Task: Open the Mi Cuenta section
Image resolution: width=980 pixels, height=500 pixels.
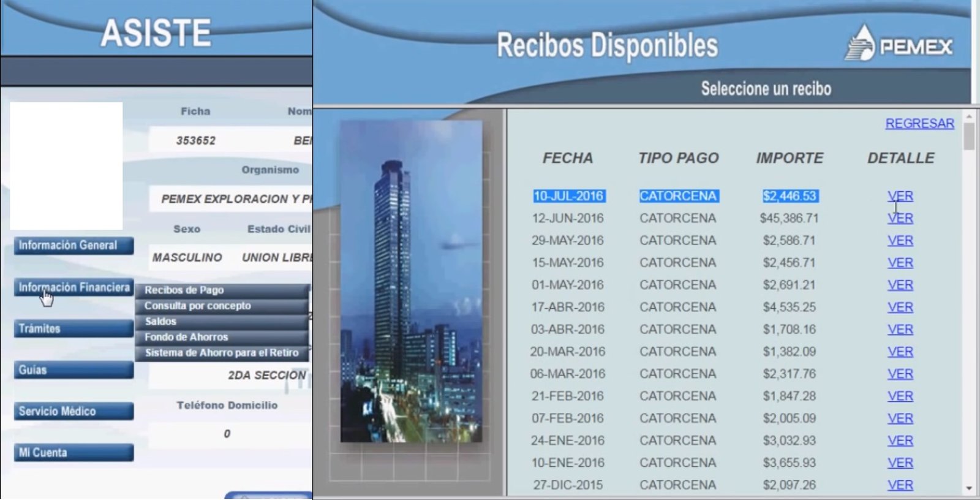Action: tap(73, 453)
